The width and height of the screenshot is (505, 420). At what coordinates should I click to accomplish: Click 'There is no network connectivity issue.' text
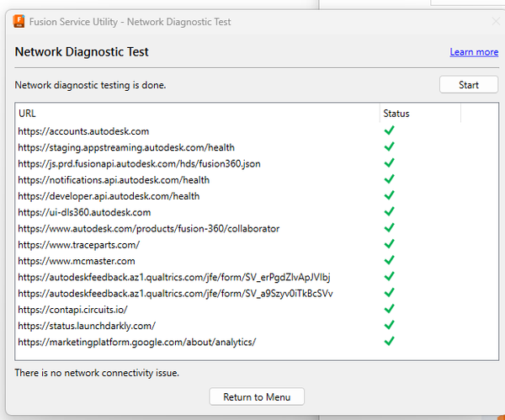97,373
